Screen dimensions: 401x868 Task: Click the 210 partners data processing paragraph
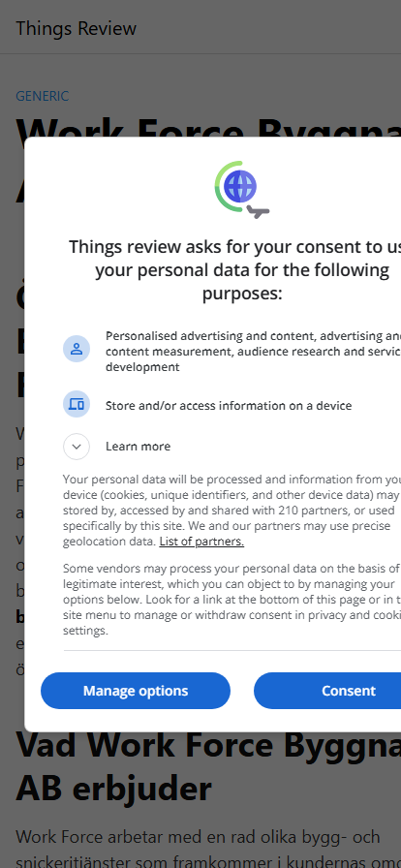click(x=231, y=510)
